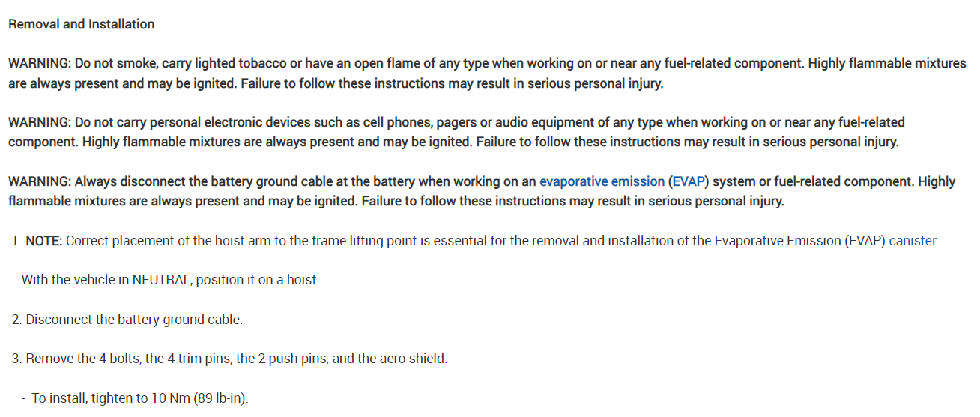
Task: Click the bold "NOTE:" label
Action: pos(44,241)
